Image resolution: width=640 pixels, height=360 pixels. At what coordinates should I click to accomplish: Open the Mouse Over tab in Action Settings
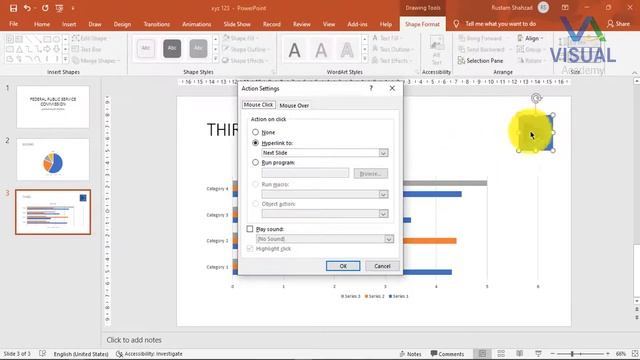pyautogui.click(x=294, y=105)
